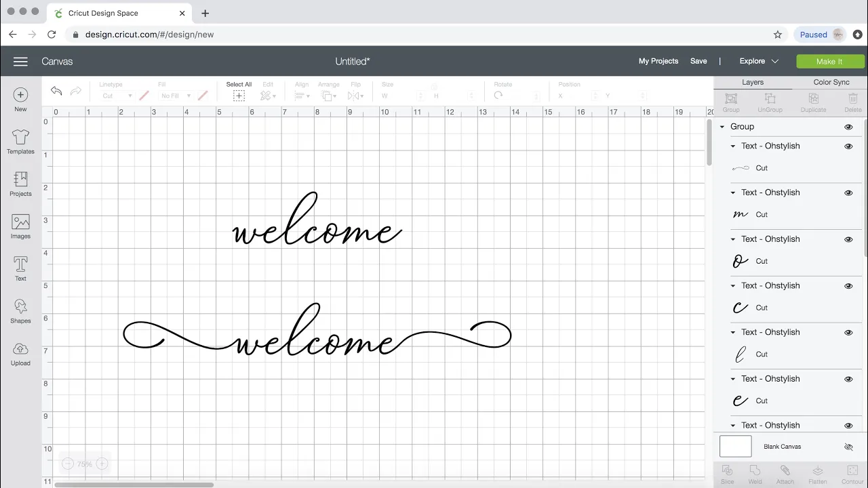Collapse the 'c' Text - Ohstylish layer
Screen dimensions: 868x488
pyautogui.click(x=733, y=286)
